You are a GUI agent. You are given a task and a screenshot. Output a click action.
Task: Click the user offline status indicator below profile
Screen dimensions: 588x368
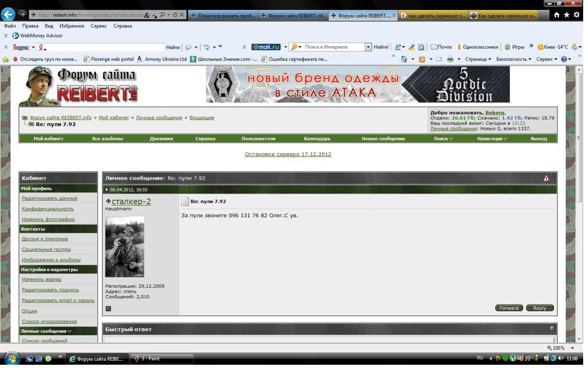(108, 309)
